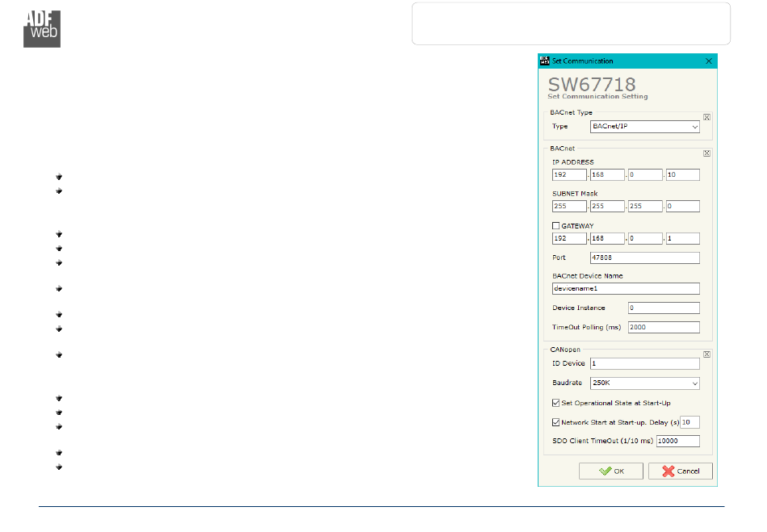Click the ID Device field

point(645,363)
